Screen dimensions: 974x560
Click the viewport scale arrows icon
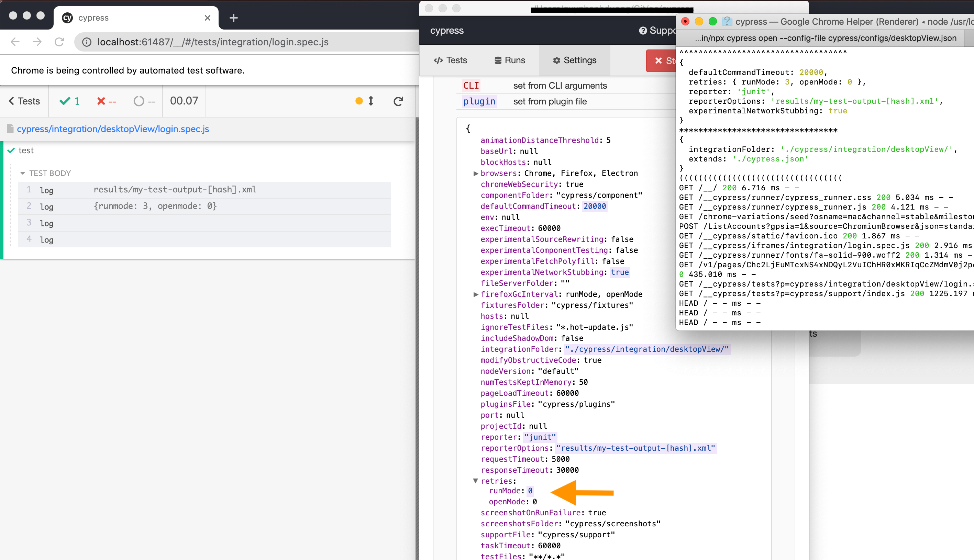(x=370, y=101)
